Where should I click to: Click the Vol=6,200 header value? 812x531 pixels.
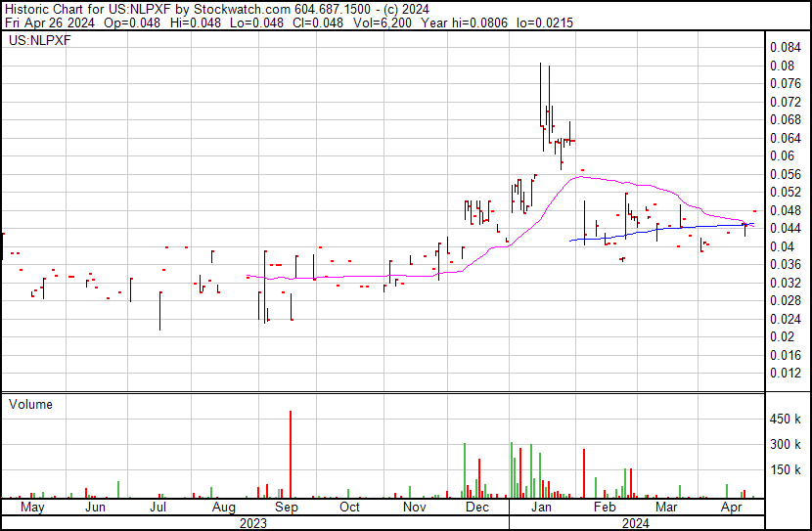pos(383,23)
